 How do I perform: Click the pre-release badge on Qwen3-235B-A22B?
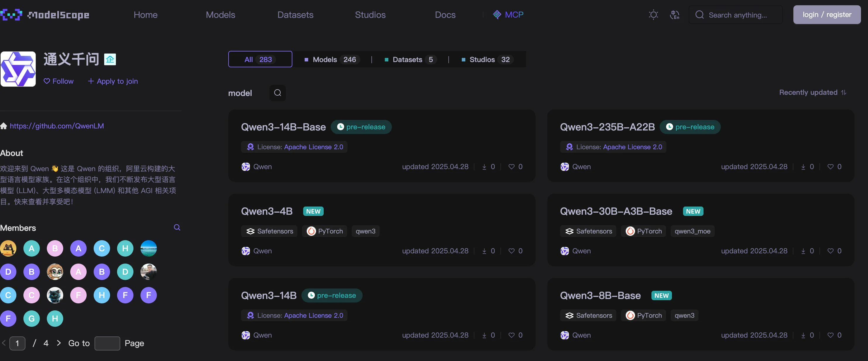click(690, 127)
